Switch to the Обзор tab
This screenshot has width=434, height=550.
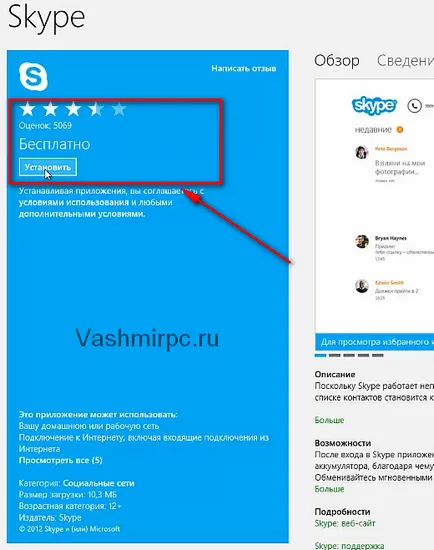337,61
